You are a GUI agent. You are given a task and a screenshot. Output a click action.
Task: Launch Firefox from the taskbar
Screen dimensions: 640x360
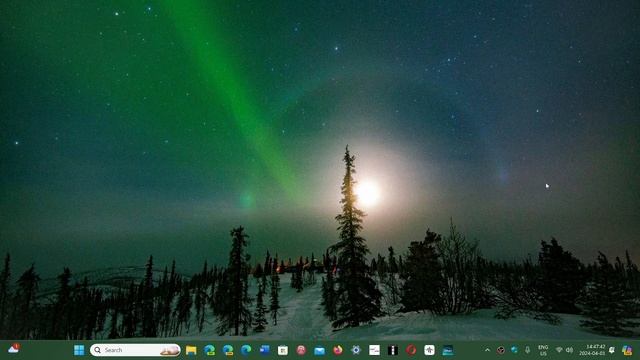tap(338, 350)
